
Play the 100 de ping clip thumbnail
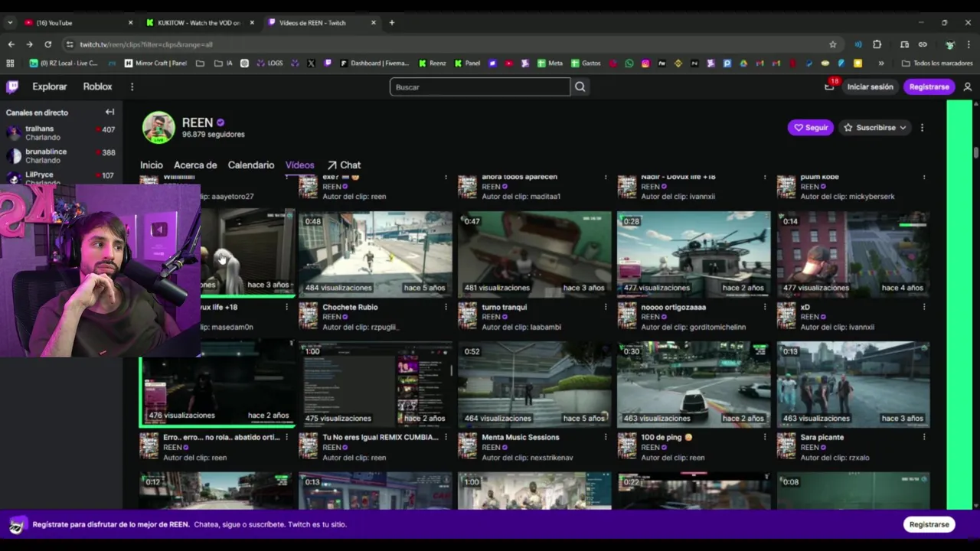(x=694, y=384)
